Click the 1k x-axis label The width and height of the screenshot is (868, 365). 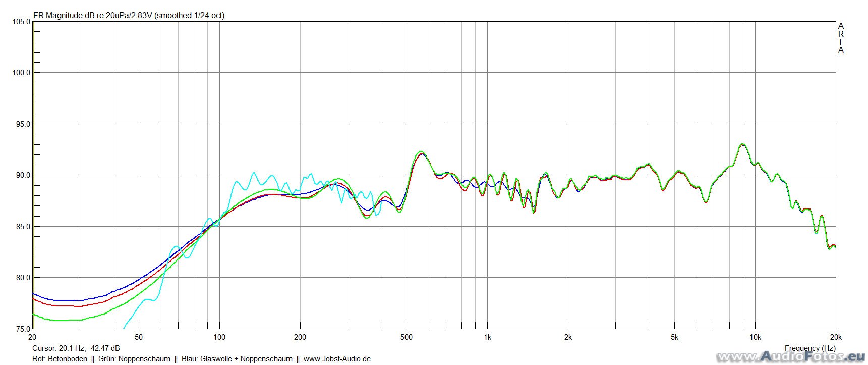[x=487, y=337]
